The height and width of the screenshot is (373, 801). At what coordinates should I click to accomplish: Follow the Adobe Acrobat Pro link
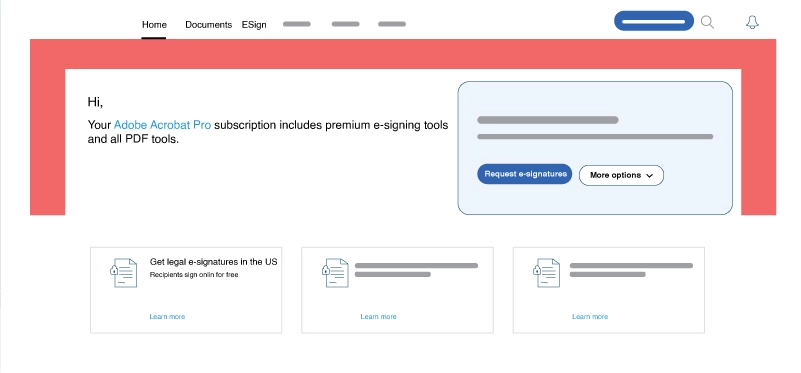pyautogui.click(x=162, y=125)
